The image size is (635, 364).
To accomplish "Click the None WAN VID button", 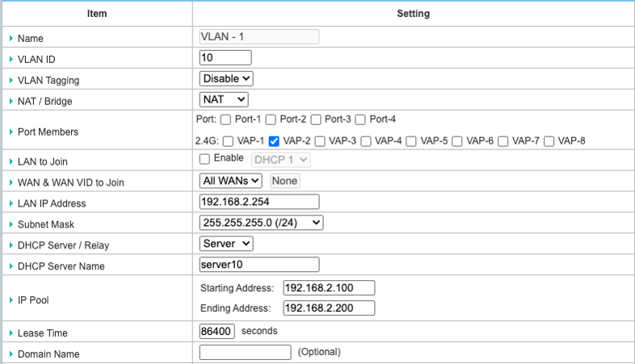I will point(284,181).
